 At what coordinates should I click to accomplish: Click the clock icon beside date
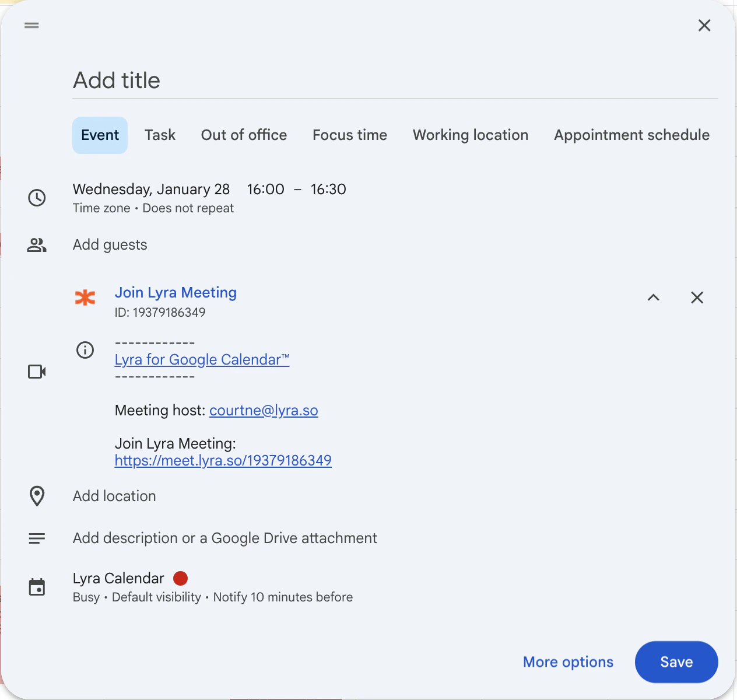(37, 198)
